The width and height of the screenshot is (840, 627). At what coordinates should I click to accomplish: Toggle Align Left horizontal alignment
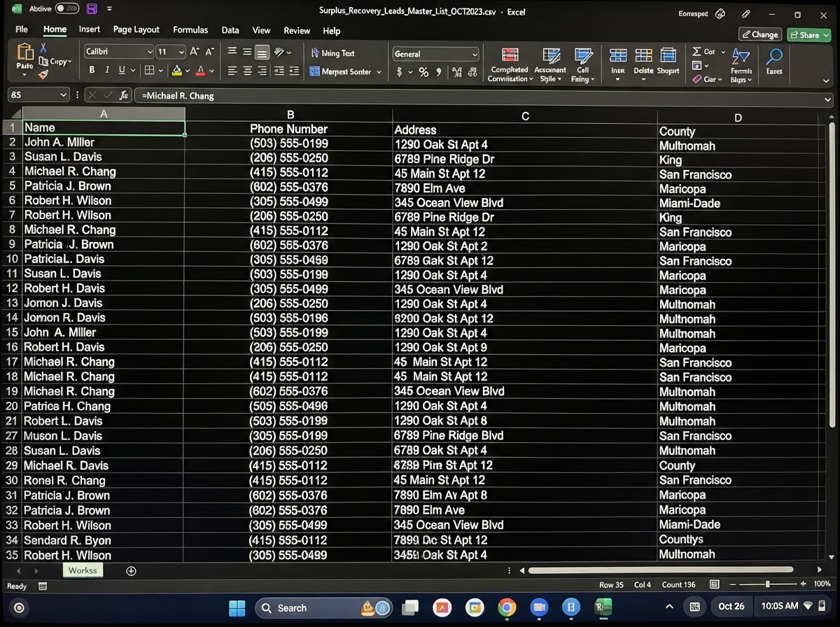pyautogui.click(x=232, y=71)
